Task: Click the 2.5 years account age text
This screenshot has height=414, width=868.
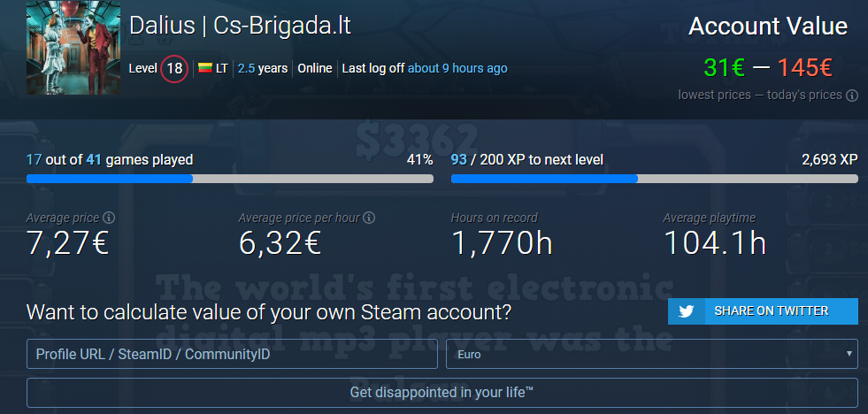Action: click(x=263, y=69)
